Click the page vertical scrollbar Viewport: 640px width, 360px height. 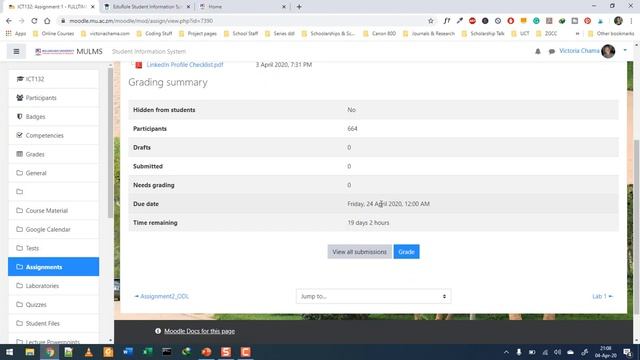tap(637, 227)
